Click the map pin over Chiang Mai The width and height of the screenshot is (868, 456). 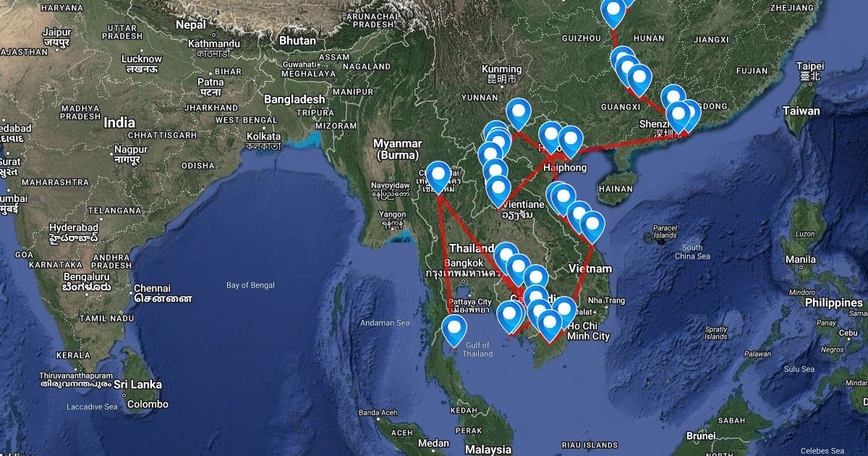click(x=438, y=176)
